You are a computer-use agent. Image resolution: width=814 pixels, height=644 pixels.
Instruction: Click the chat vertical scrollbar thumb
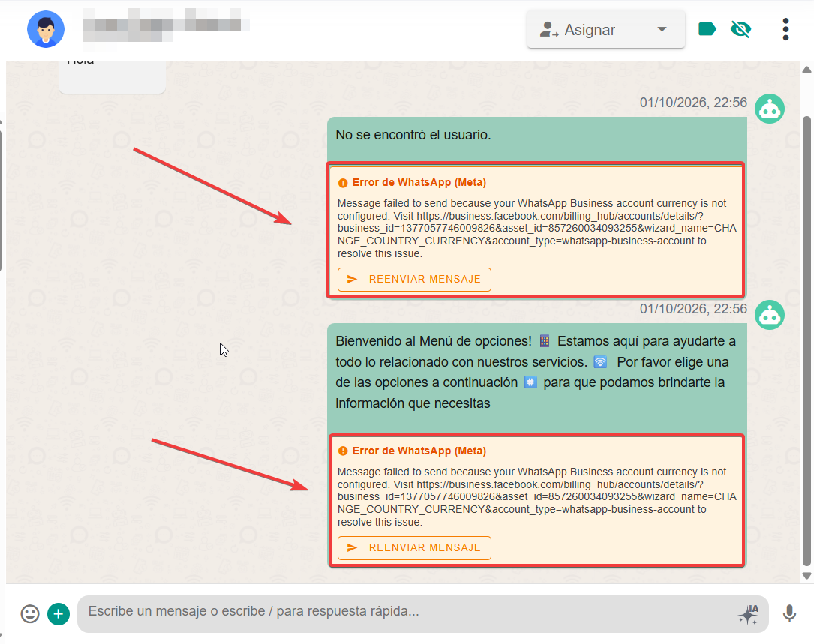(806, 341)
